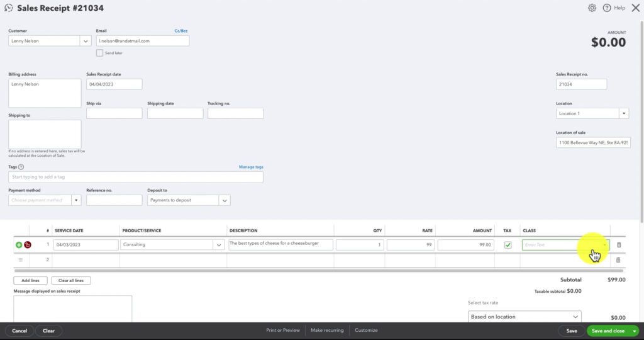Grab the row 2 reorder handle
The image size is (644, 340).
pos(21,260)
